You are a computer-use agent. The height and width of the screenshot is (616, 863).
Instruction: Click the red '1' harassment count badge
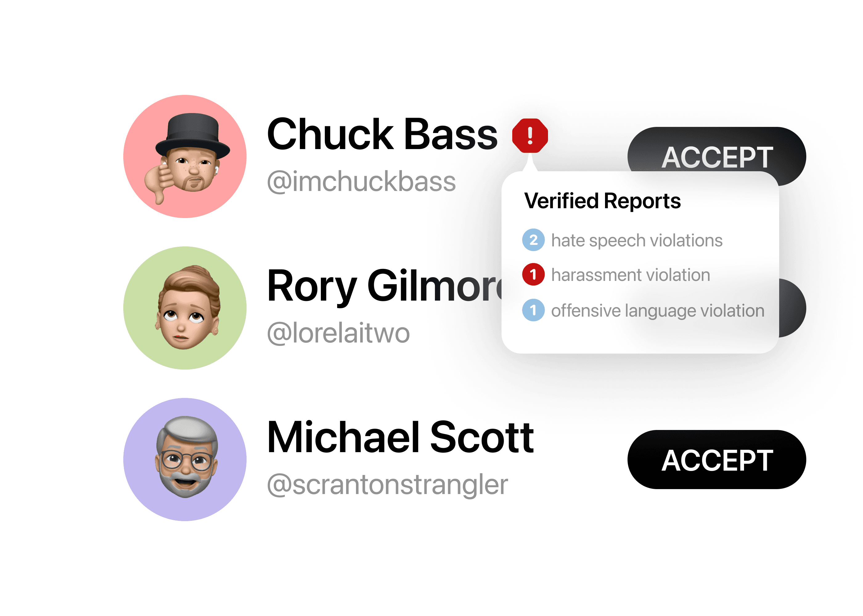(533, 274)
